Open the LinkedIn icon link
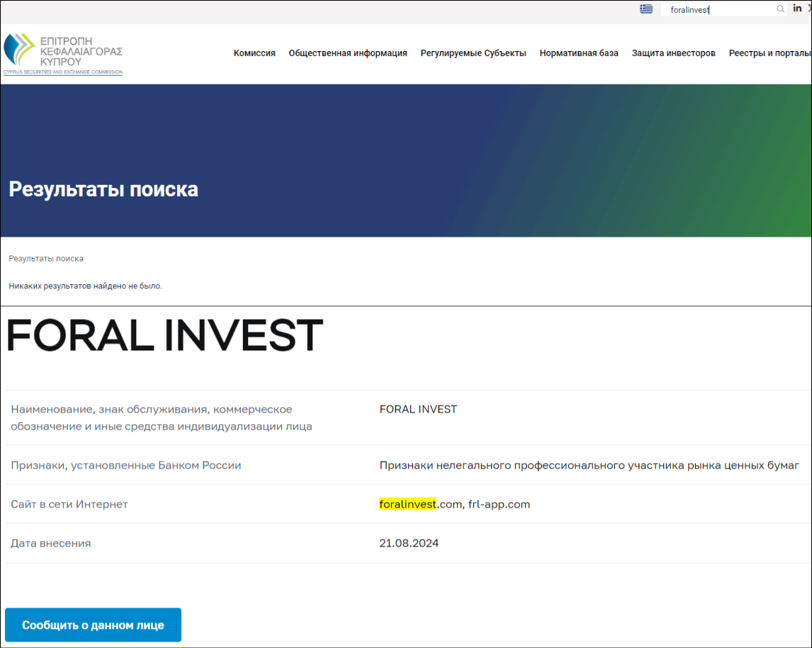This screenshot has width=812, height=648. click(x=797, y=9)
